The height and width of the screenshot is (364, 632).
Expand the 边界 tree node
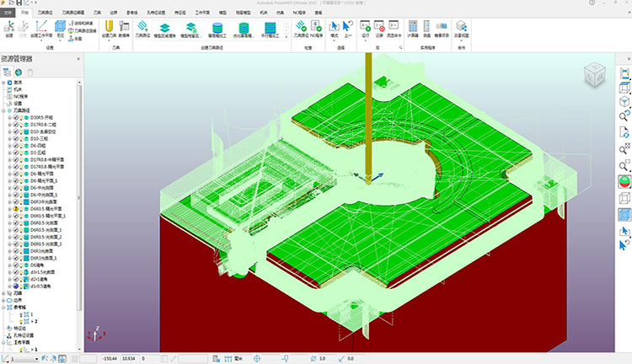[3, 300]
